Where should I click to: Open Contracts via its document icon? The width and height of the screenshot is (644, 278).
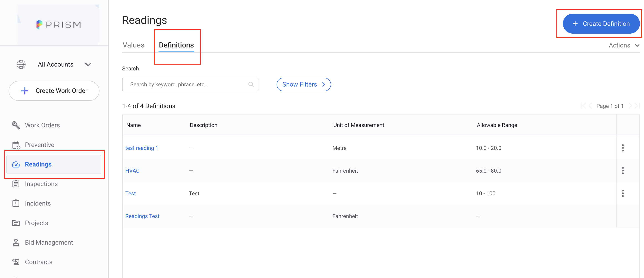click(16, 262)
